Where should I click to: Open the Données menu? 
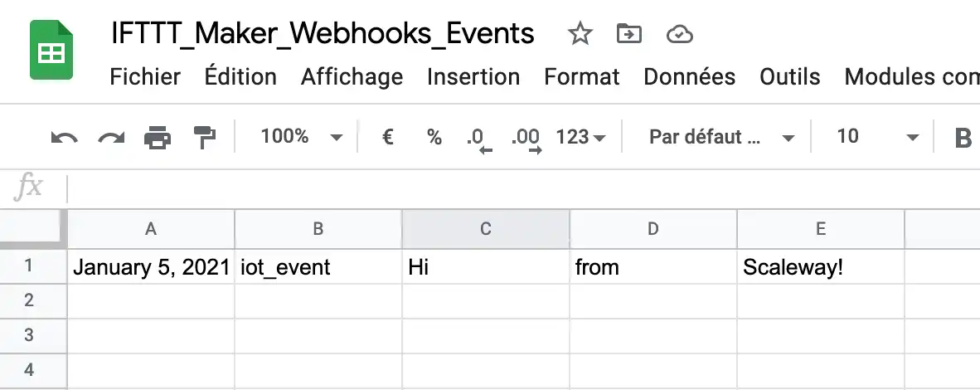click(689, 77)
